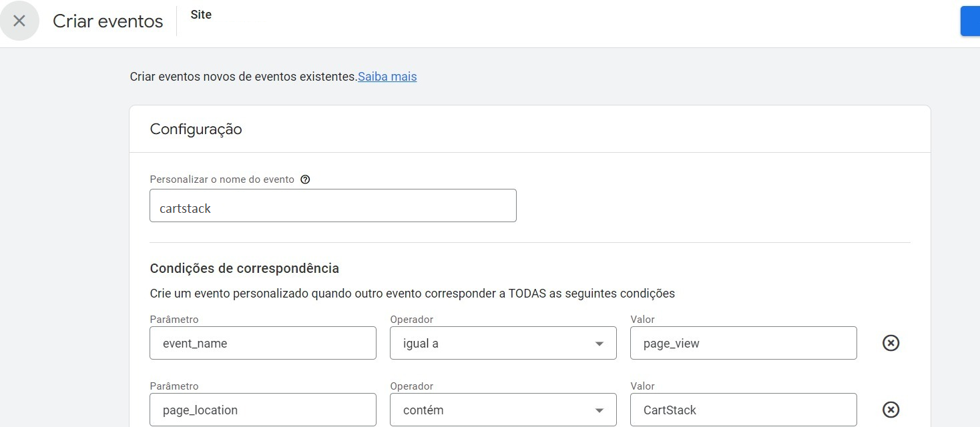
Task: Click the TODAS conditions description text
Action: tap(412, 294)
